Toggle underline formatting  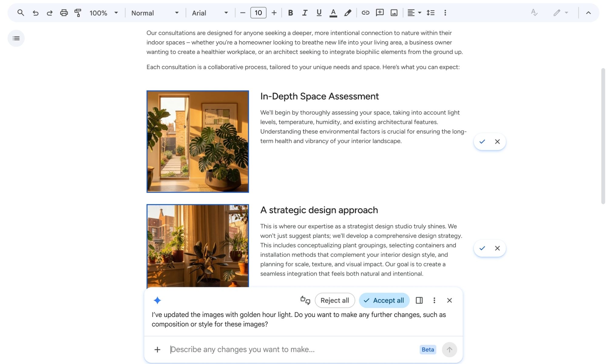[319, 13]
